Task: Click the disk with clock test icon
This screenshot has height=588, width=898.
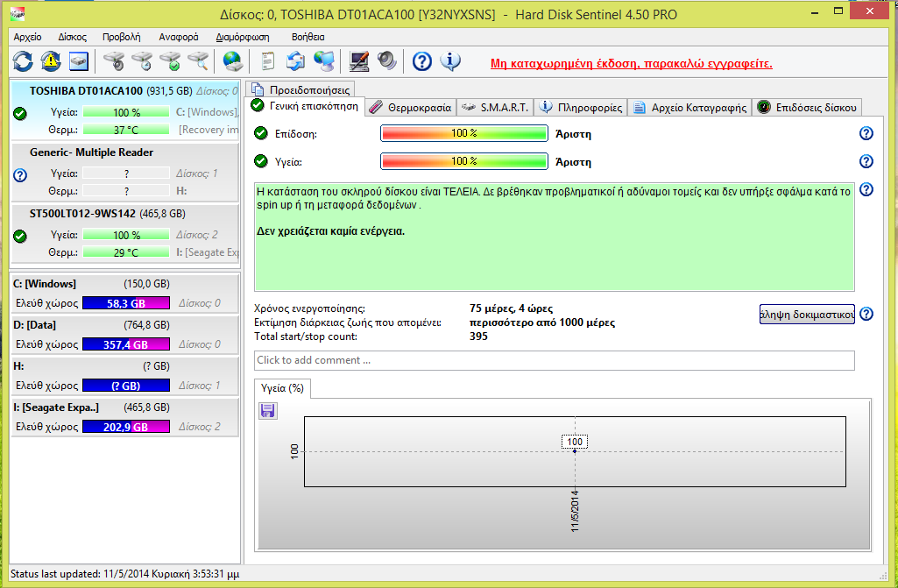Action: point(142,60)
